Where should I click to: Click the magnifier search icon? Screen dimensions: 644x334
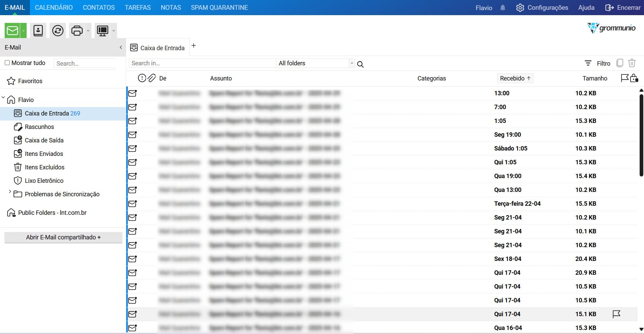coord(360,64)
